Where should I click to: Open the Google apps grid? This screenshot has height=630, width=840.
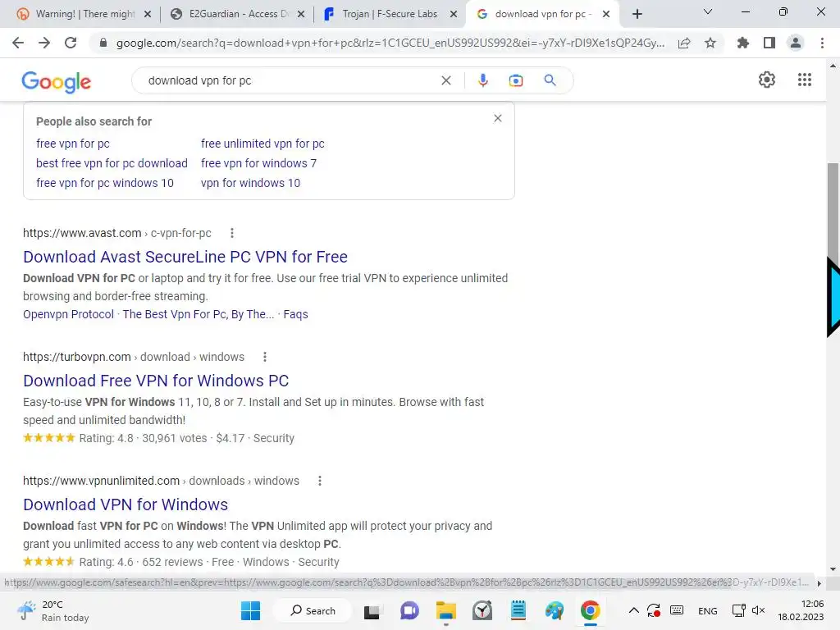coord(805,80)
